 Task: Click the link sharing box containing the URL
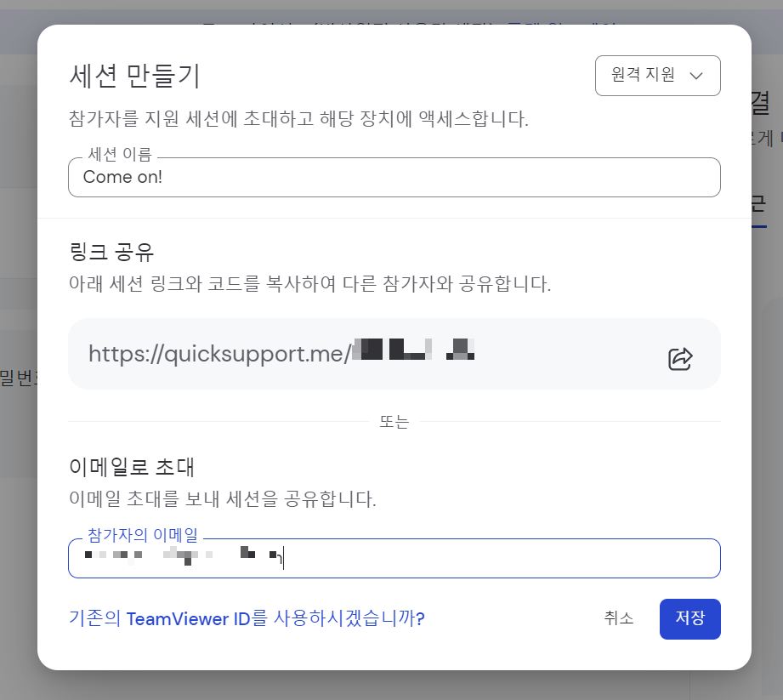click(x=394, y=354)
